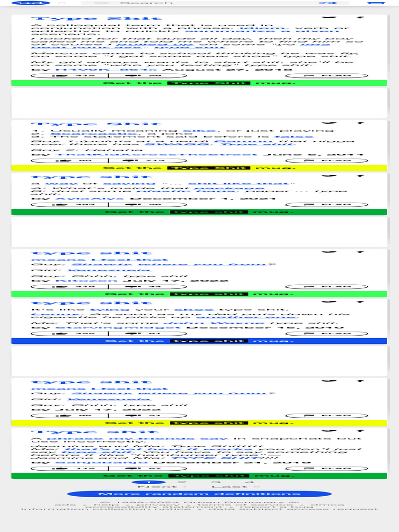399x532 pixels.
Task: Downvote the definition by XylaAlyx
Action: point(148,205)
